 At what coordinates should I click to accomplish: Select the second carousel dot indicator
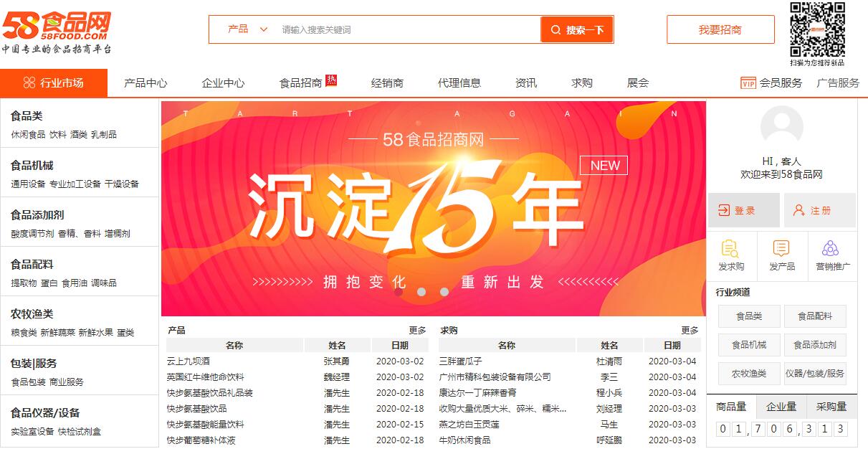pos(421,292)
